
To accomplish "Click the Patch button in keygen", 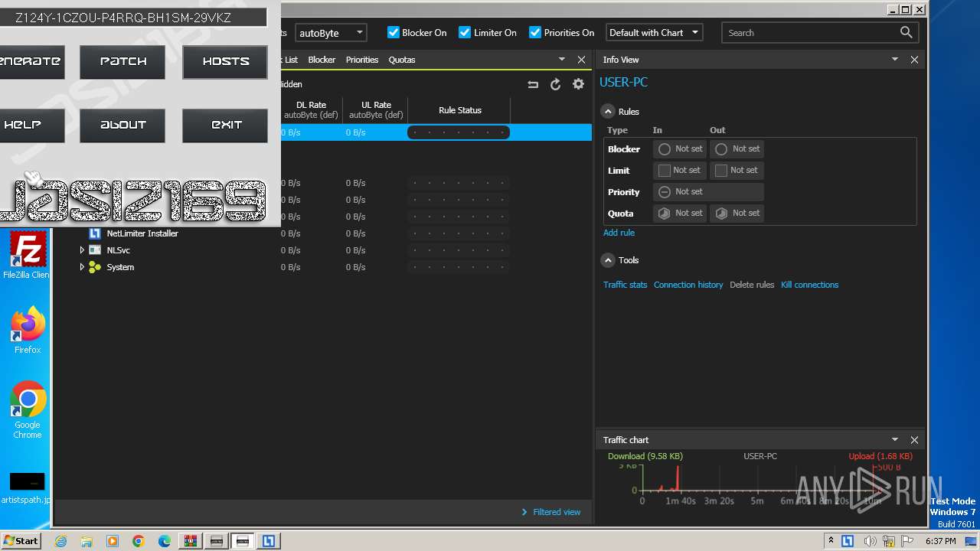I will (122, 62).
